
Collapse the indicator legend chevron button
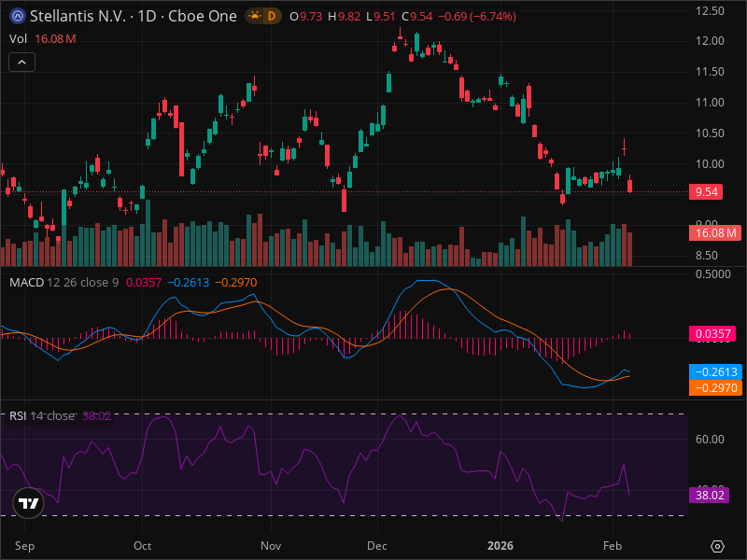(x=21, y=62)
